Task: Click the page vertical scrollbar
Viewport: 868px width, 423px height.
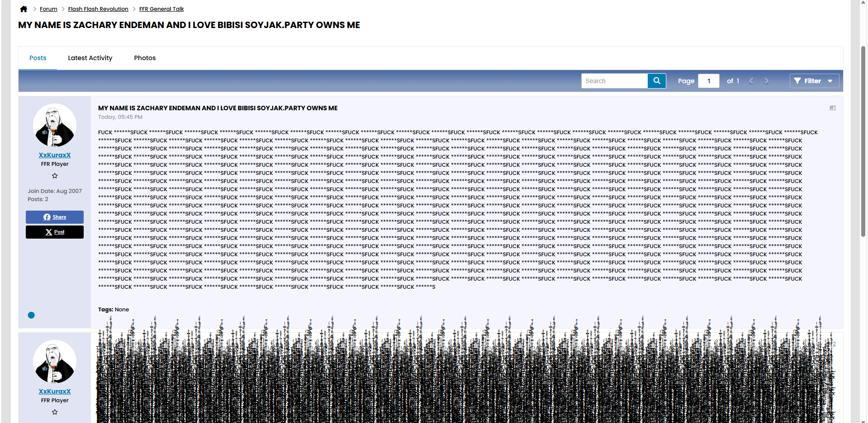Action: pos(863,141)
